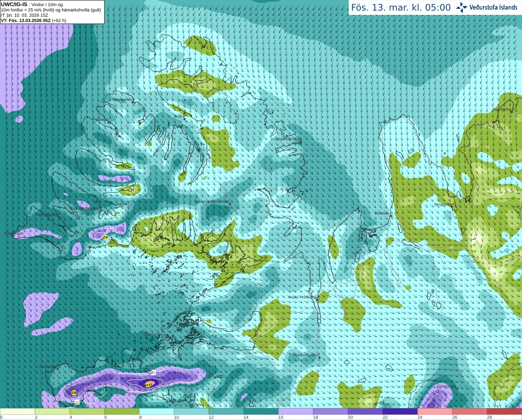Click the legend scale number 16
Viewport: 522px width, 420px height.
pyautogui.click(x=281, y=417)
